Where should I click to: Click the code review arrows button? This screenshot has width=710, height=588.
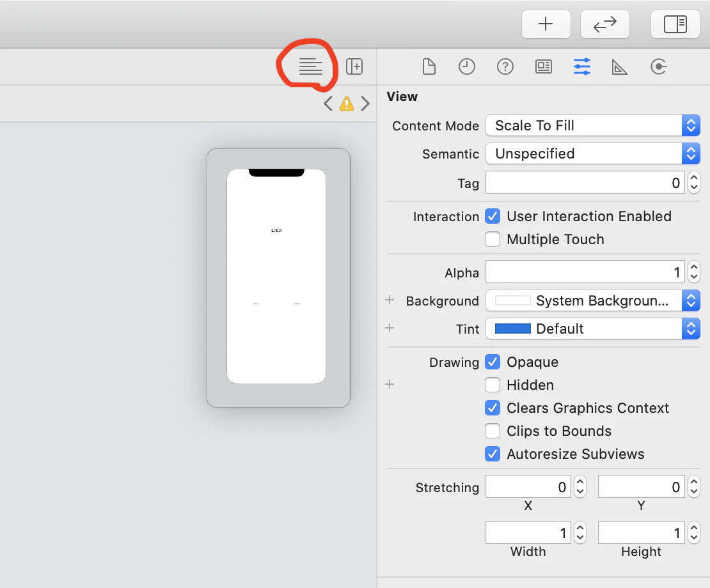(x=605, y=24)
